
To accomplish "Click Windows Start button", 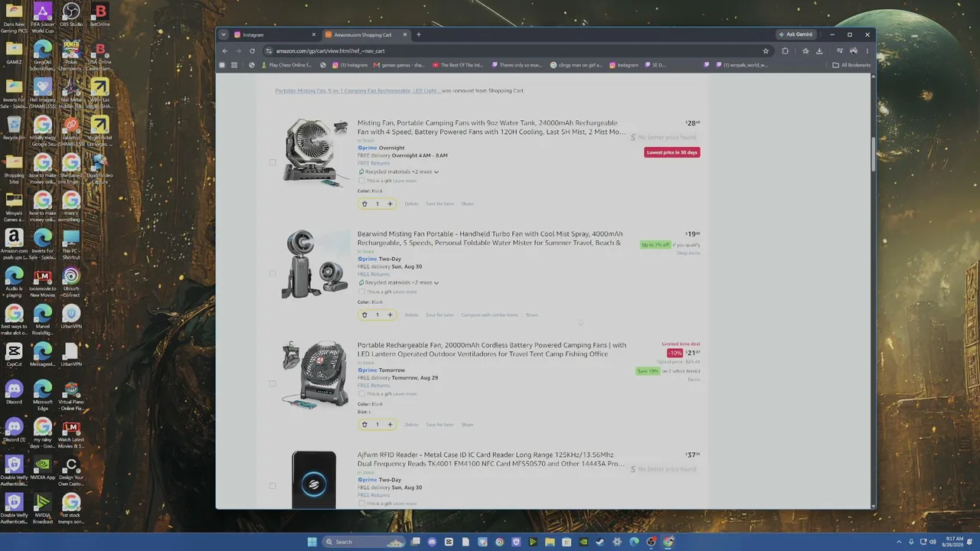I will click(x=312, y=542).
